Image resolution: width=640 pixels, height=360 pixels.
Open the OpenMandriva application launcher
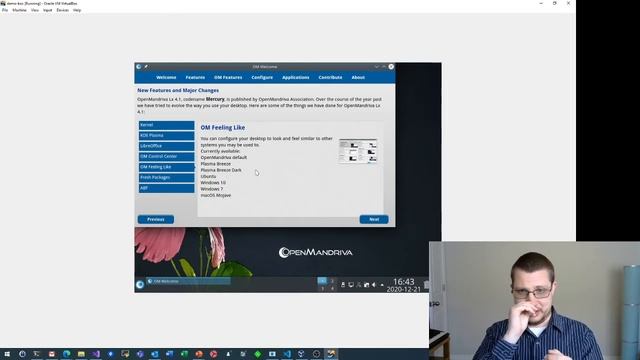tap(140, 284)
